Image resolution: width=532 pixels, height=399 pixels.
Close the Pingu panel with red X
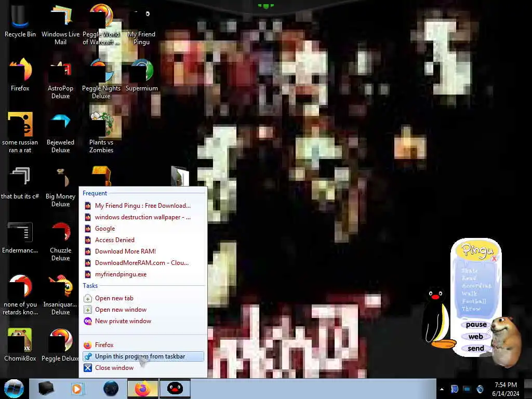[x=494, y=259]
